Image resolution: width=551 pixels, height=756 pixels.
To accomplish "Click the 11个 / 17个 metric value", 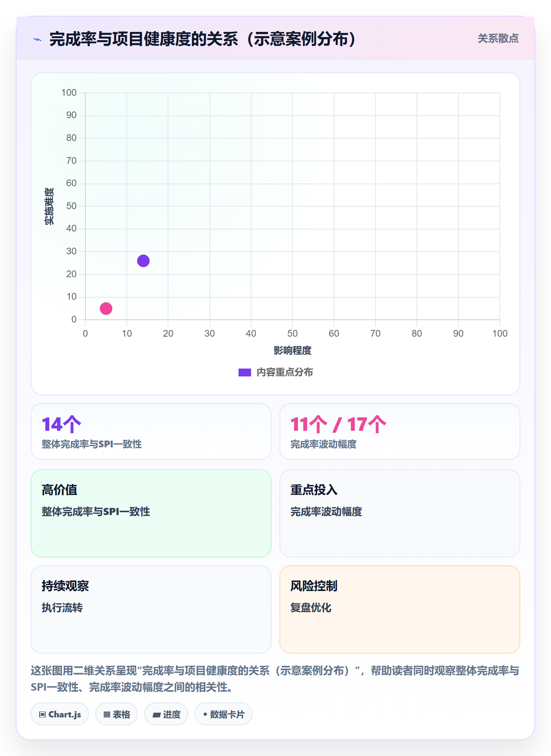I will click(x=338, y=424).
